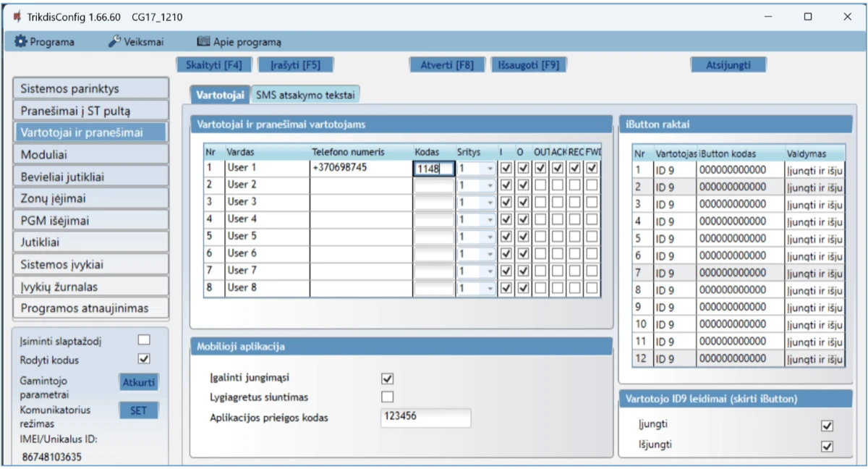The image size is (868, 469).
Task: Toggle the Įsiminti slaptažodį checkbox
Action: [x=144, y=339]
